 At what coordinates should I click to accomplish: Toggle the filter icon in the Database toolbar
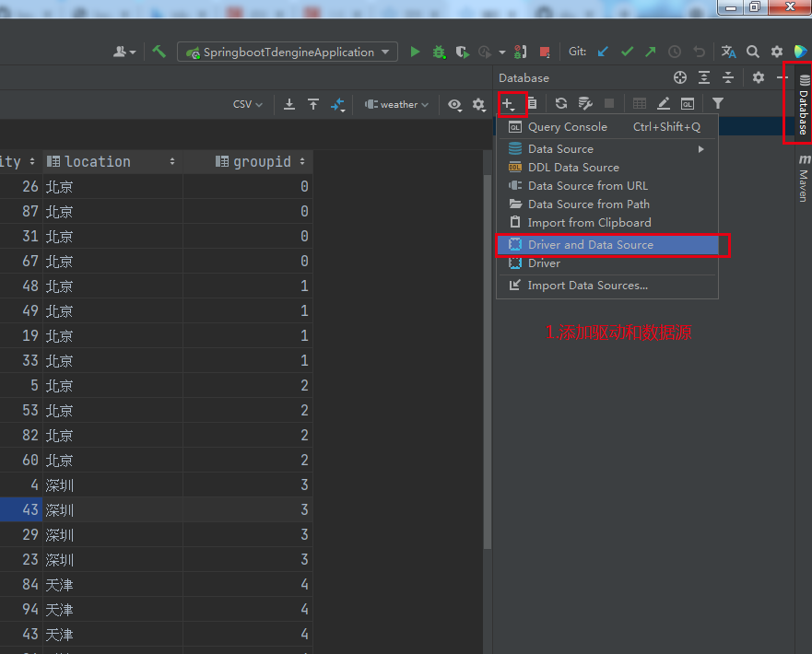coord(718,103)
